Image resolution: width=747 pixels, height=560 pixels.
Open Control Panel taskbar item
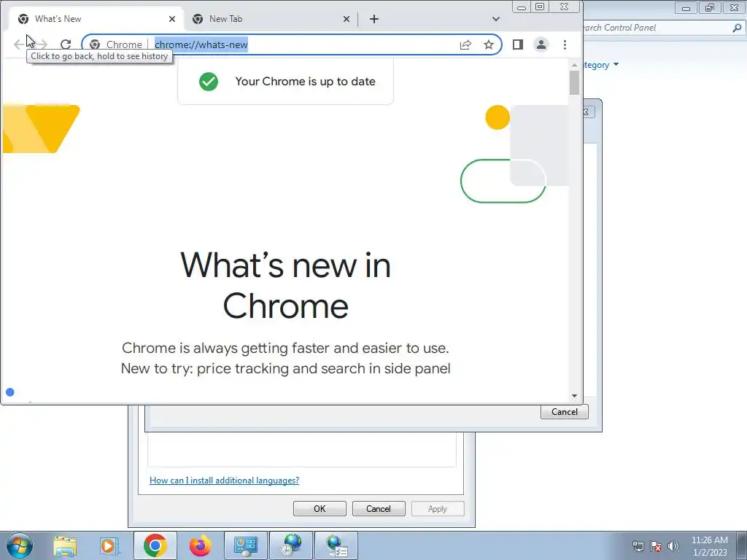tap(246, 545)
